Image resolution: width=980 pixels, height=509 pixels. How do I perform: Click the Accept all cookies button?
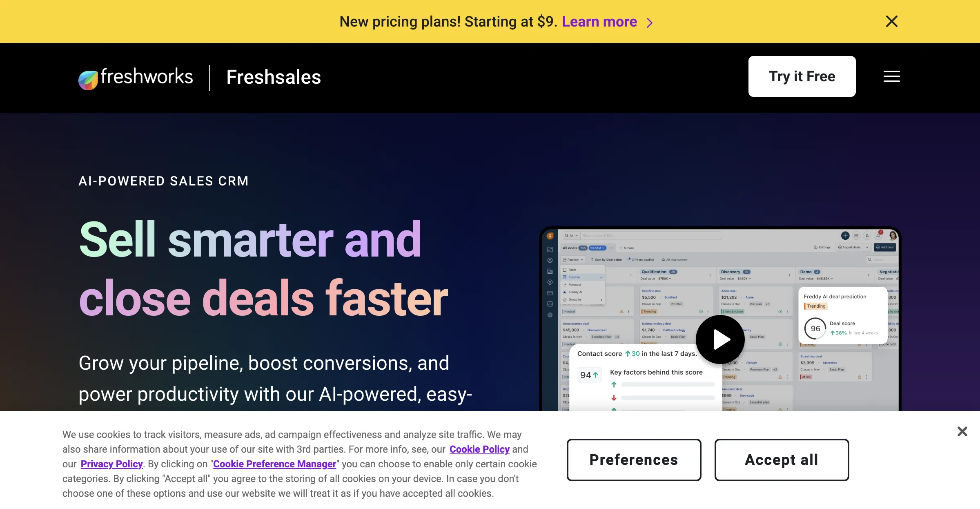(782, 460)
